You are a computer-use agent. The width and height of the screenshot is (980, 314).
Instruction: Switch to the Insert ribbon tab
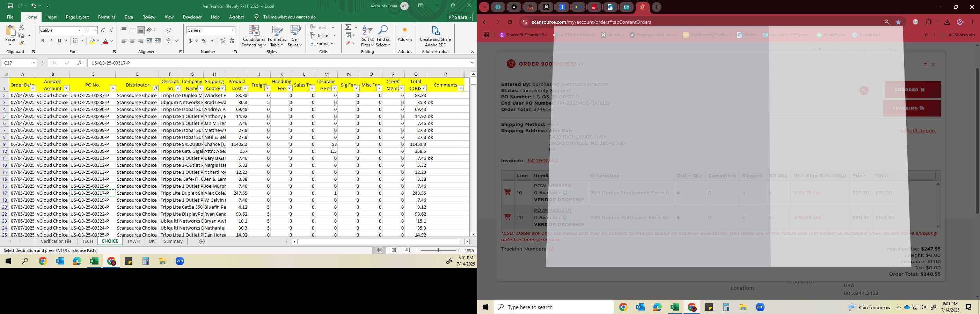(x=51, y=17)
